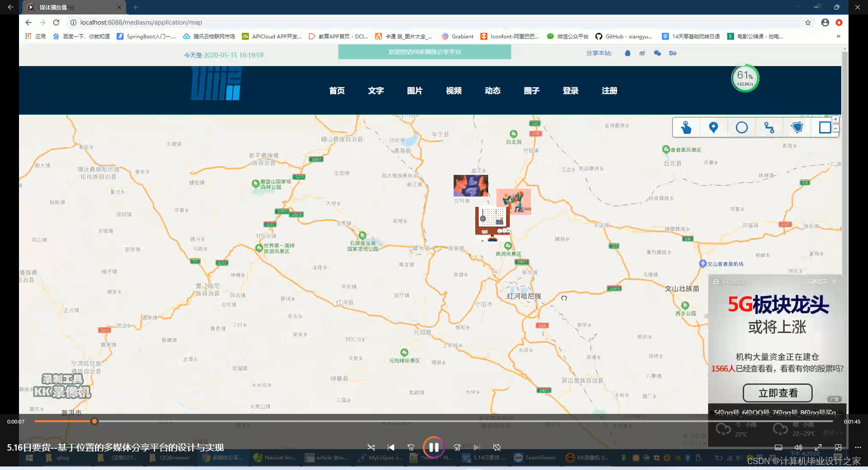This screenshot has width=868, height=470.
Task: Pause the video playback
Action: coord(434,447)
